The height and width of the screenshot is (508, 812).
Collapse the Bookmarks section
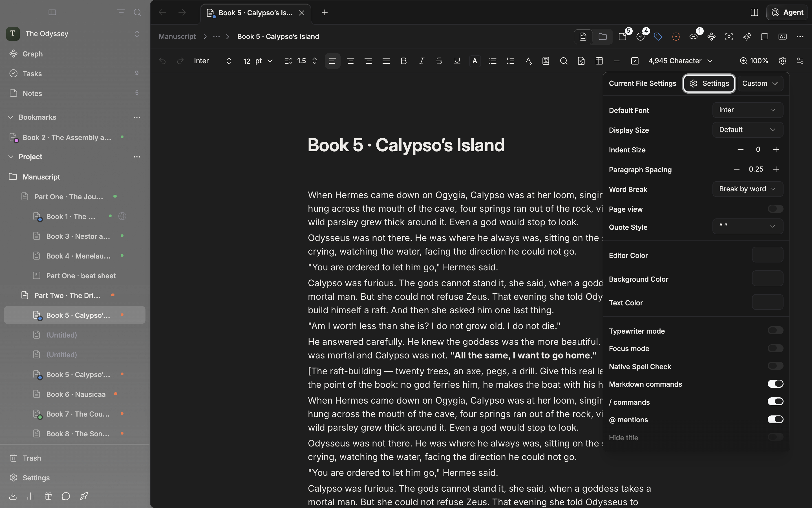(x=11, y=117)
